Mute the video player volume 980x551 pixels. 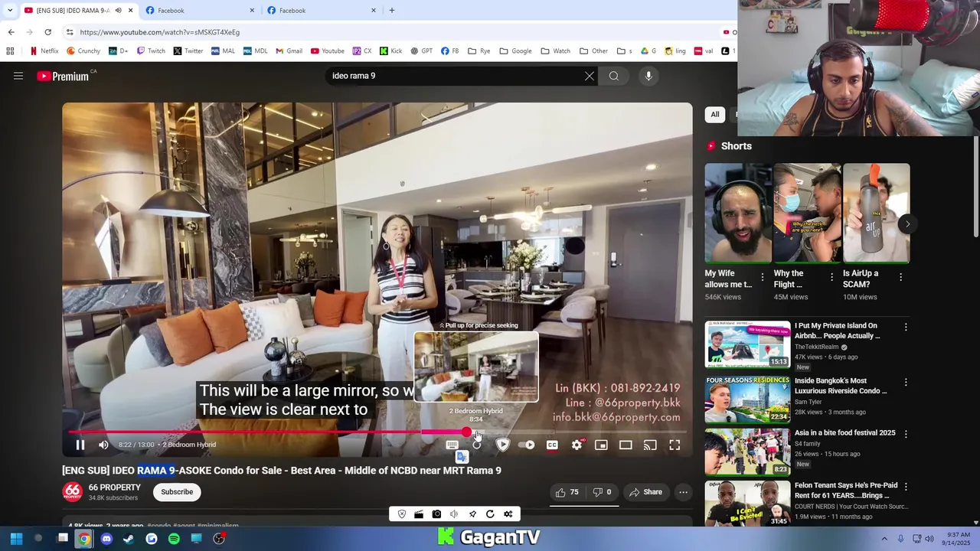coord(104,445)
